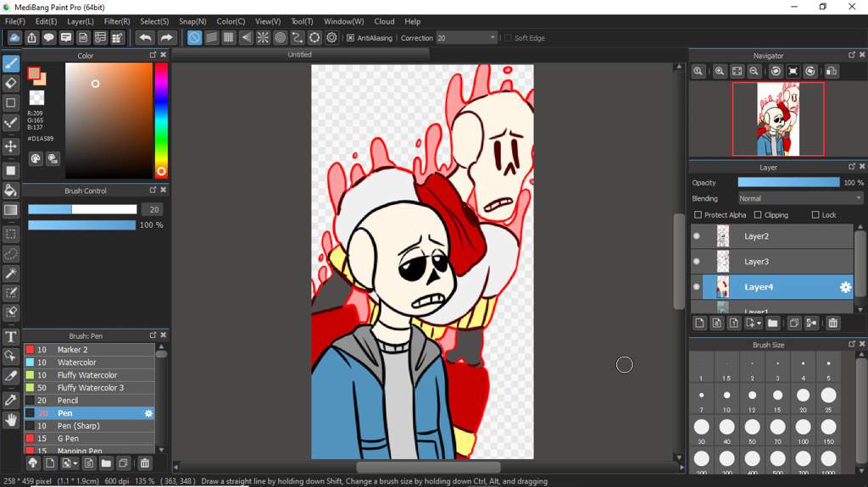
Task: Select the Text tool
Action: (x=11, y=336)
